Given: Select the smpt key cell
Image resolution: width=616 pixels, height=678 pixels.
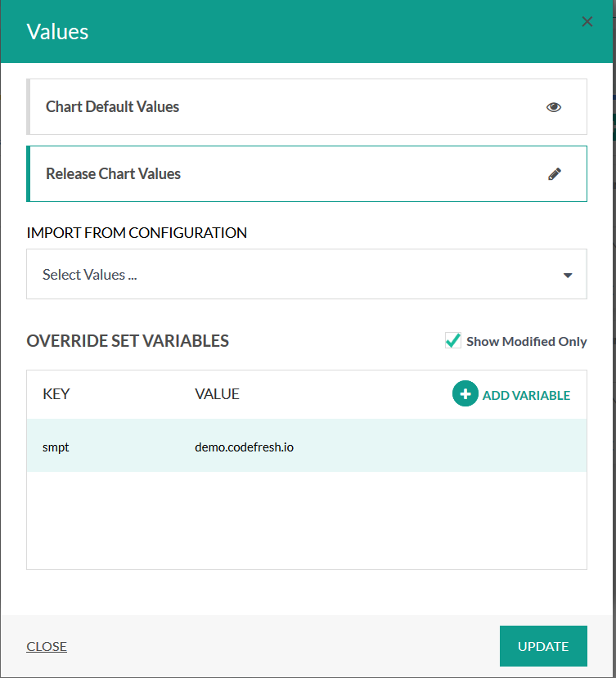Looking at the screenshot, I should [56, 447].
